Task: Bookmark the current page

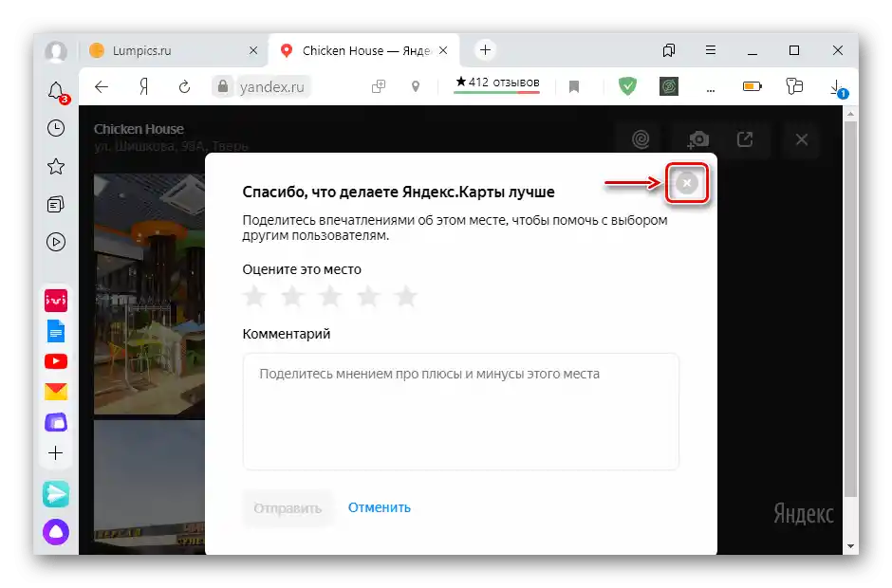Action: [x=574, y=86]
